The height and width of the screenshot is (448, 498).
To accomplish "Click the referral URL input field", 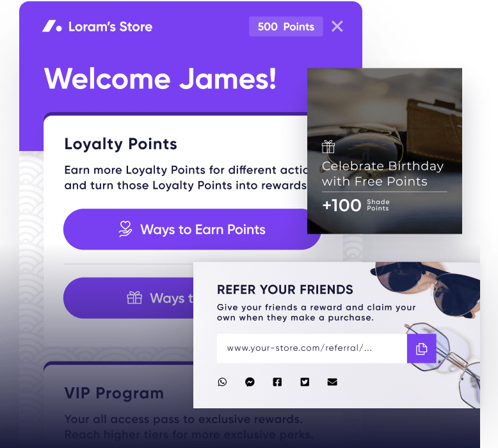I will [312, 348].
